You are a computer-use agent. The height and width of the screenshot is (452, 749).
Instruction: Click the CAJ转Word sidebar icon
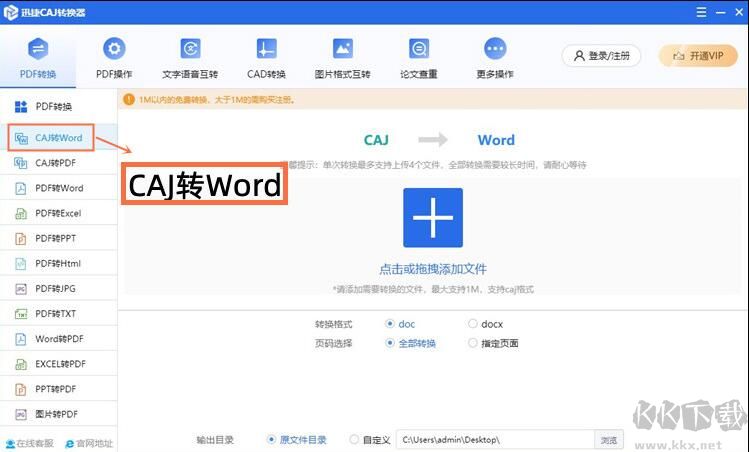tap(21, 138)
